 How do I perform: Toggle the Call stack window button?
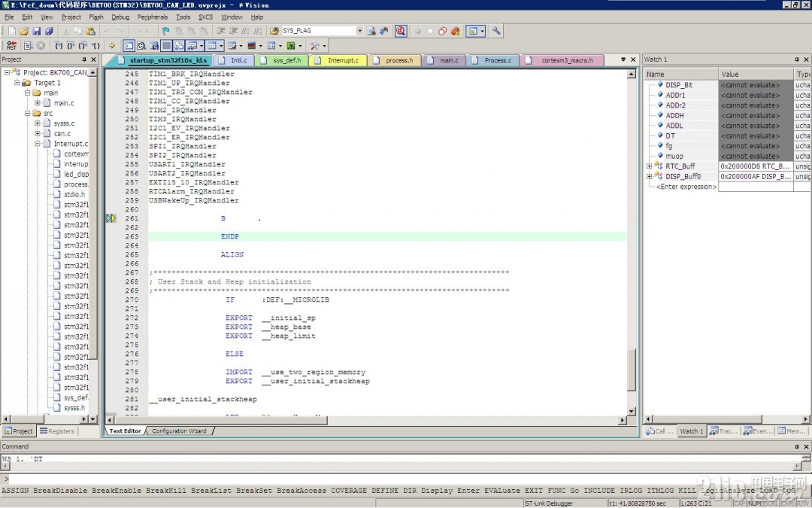[x=179, y=46]
